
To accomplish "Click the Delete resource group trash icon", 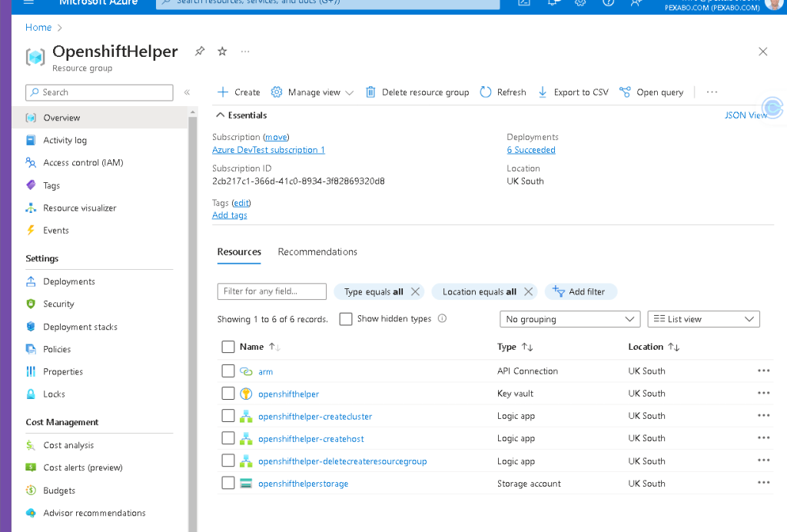I will tap(370, 92).
